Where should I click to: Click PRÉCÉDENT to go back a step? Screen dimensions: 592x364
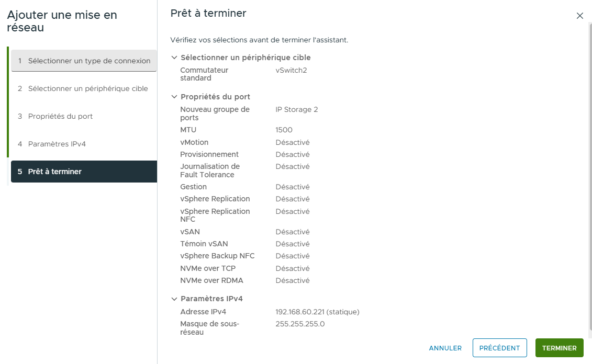(499, 348)
